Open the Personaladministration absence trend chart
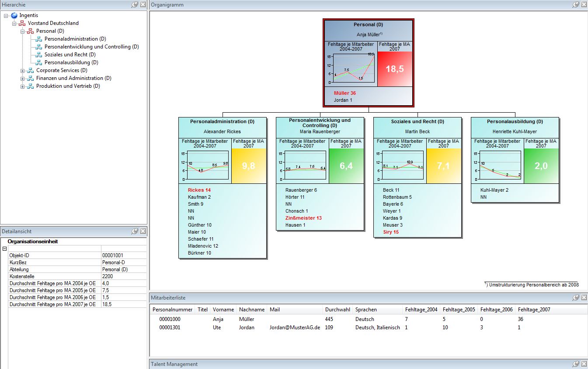The height and width of the screenshot is (369, 588). pyautogui.click(x=205, y=165)
